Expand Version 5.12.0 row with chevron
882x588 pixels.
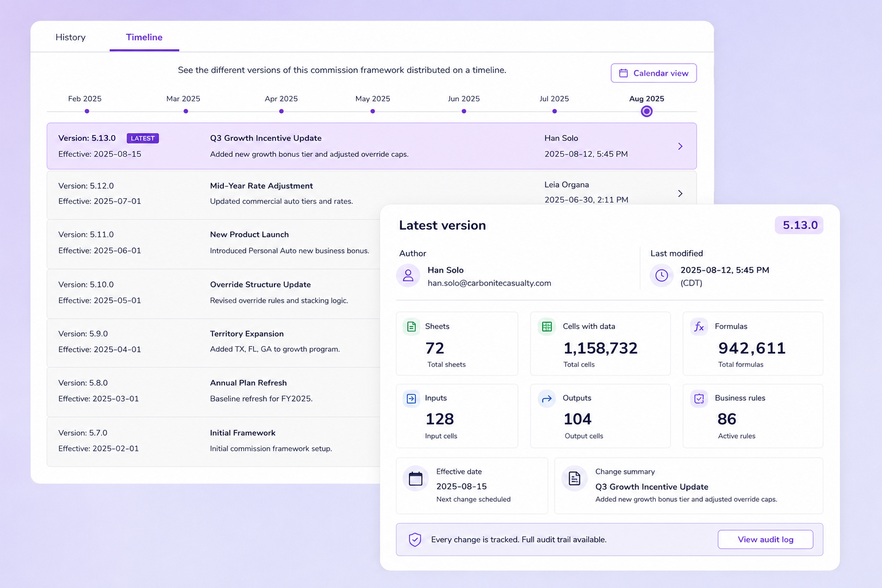pos(680,194)
